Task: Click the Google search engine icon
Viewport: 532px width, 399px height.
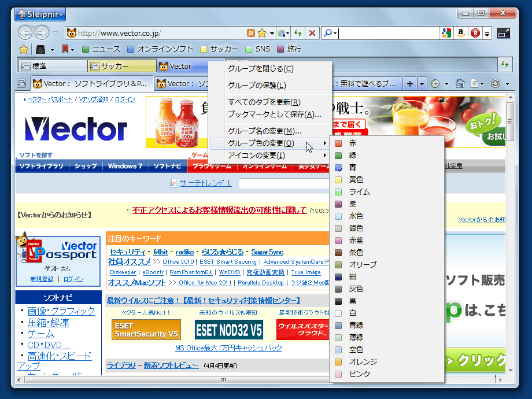Action: tap(446, 33)
